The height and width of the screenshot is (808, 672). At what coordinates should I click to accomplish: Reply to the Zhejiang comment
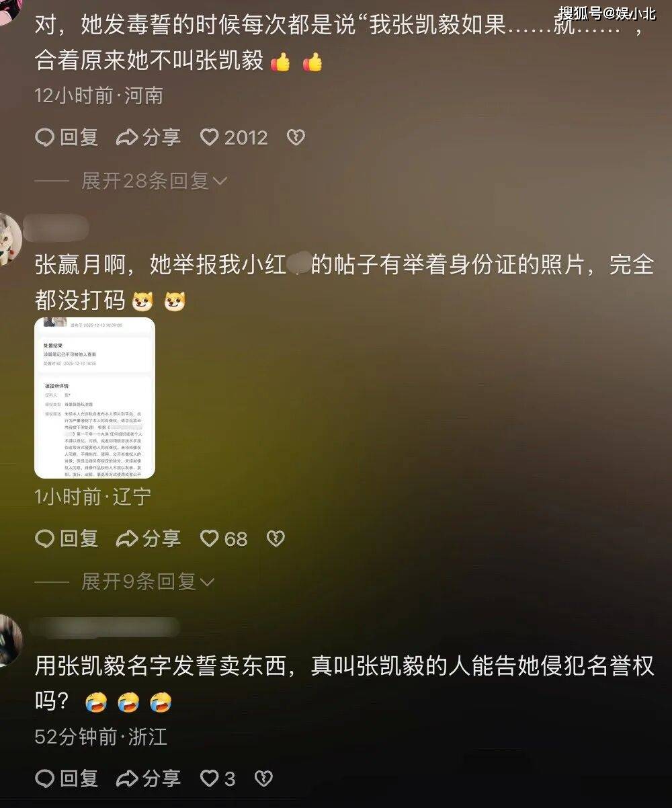(x=67, y=778)
